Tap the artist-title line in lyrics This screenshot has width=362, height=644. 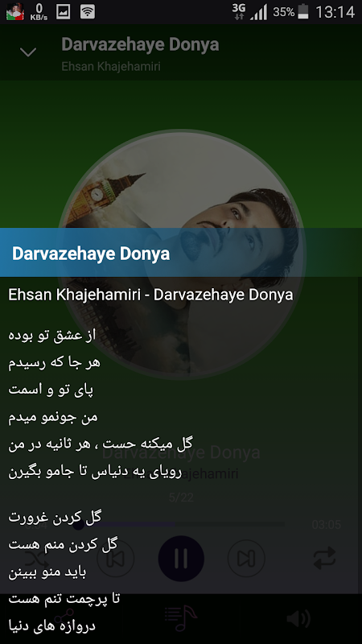(150, 295)
